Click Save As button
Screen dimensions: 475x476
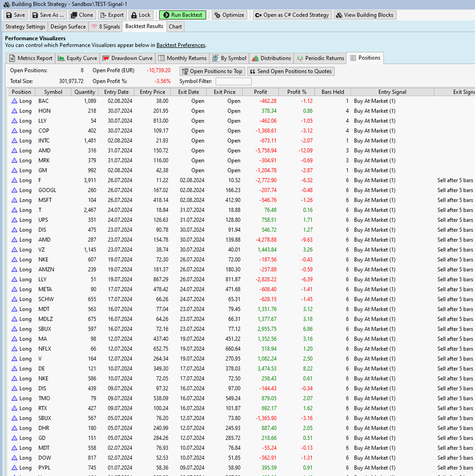tap(48, 15)
